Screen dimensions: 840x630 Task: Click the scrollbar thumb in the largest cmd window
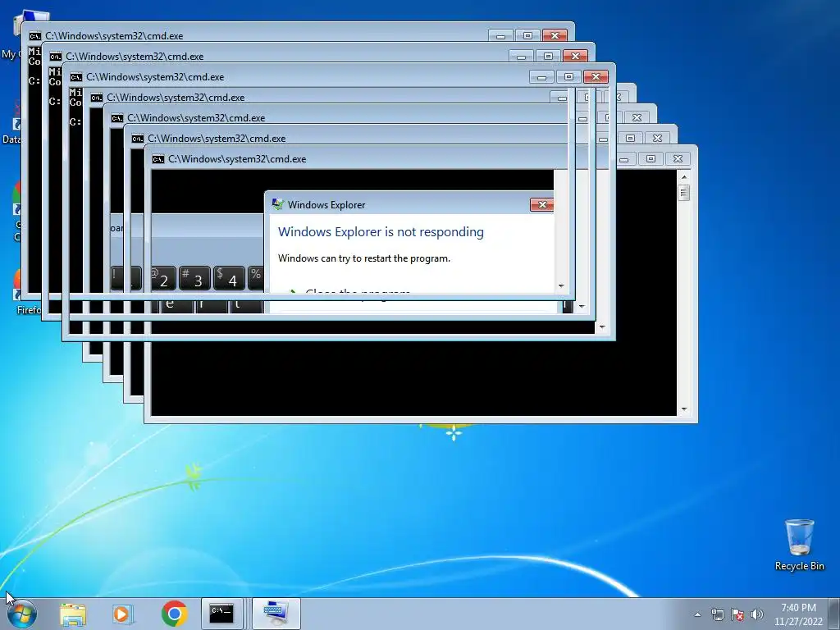(683, 192)
